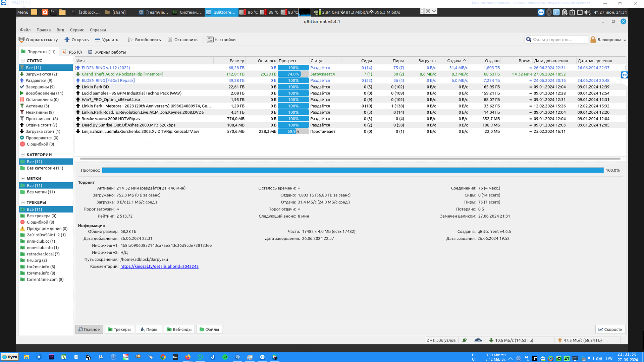Open Firefox from the Windows taskbar
This screenshot has height=362, width=644.
point(188,357)
